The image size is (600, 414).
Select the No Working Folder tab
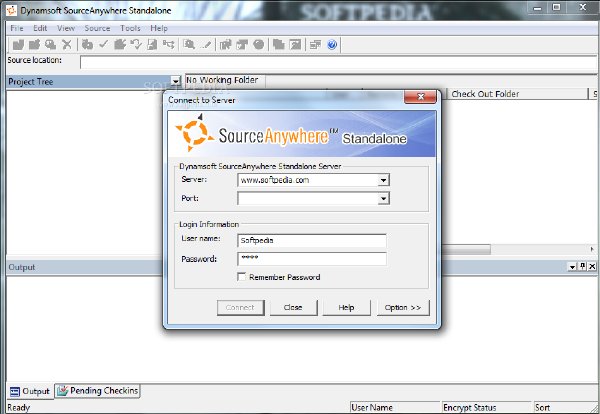click(225, 80)
